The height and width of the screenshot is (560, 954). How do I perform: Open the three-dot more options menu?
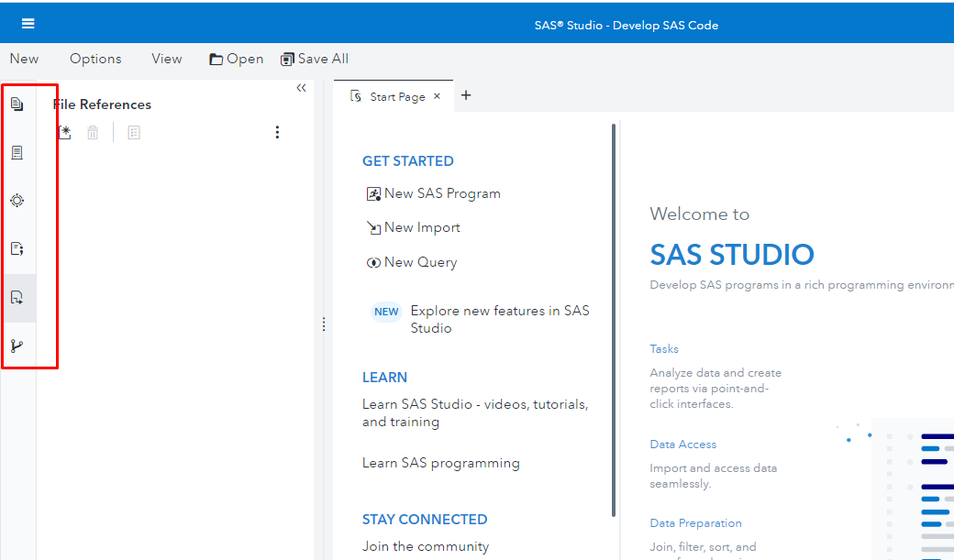277,132
